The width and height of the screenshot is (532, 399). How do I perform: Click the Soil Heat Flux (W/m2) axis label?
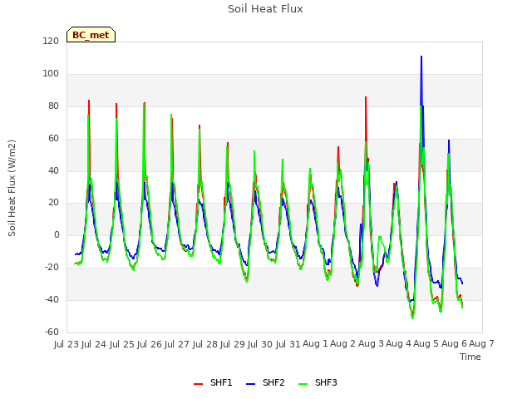pyautogui.click(x=12, y=188)
